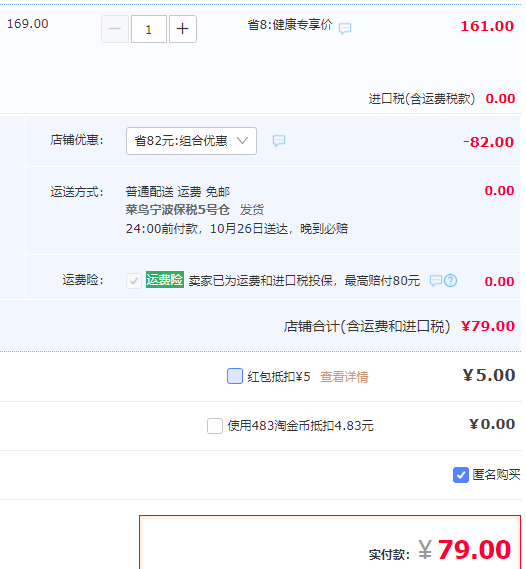The width and height of the screenshot is (526, 569).
Task: Check the 使用483淘金币抵扣 option
Action: (215, 426)
